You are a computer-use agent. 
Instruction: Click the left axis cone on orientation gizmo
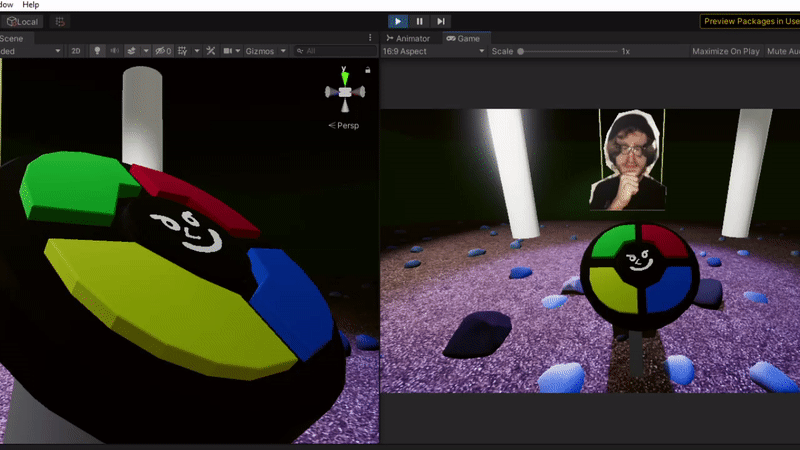pos(332,92)
